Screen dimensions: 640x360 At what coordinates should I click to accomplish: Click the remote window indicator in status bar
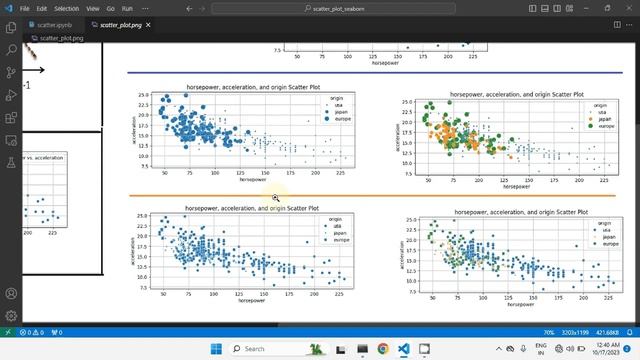[x=8, y=332]
